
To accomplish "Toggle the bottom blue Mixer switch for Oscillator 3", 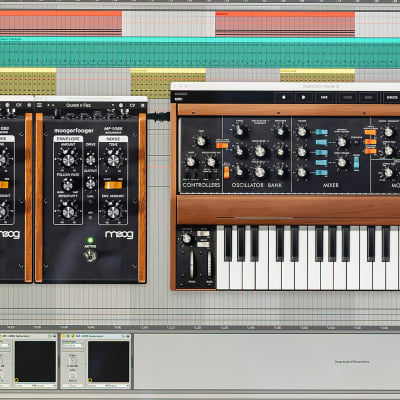I will click(x=322, y=173).
